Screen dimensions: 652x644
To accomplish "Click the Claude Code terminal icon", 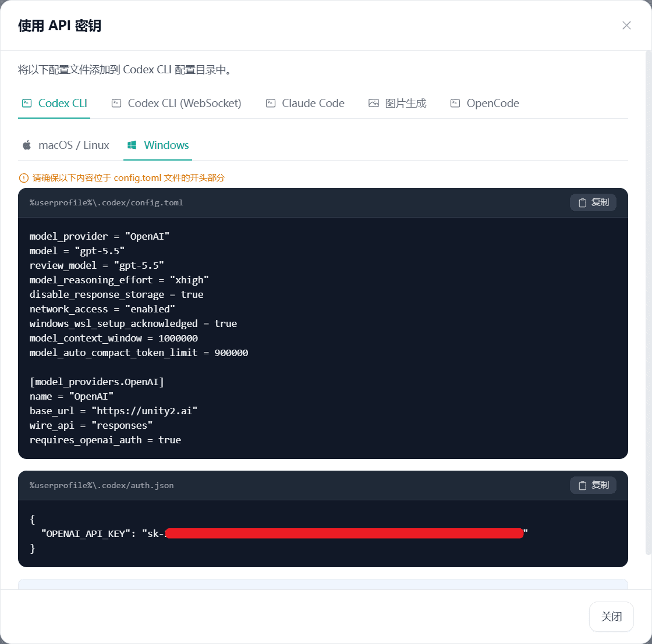I will coord(271,103).
